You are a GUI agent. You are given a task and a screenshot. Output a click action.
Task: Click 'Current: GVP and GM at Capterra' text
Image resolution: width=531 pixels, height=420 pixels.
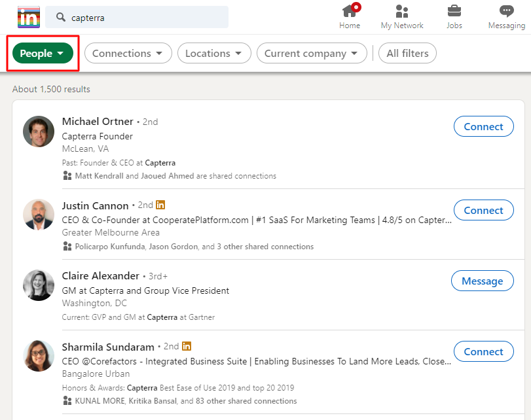pyautogui.click(x=138, y=317)
